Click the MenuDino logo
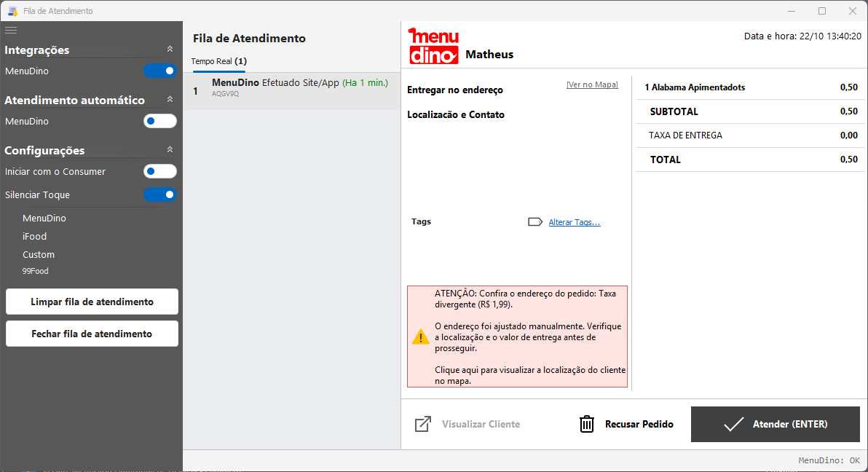 434,46
